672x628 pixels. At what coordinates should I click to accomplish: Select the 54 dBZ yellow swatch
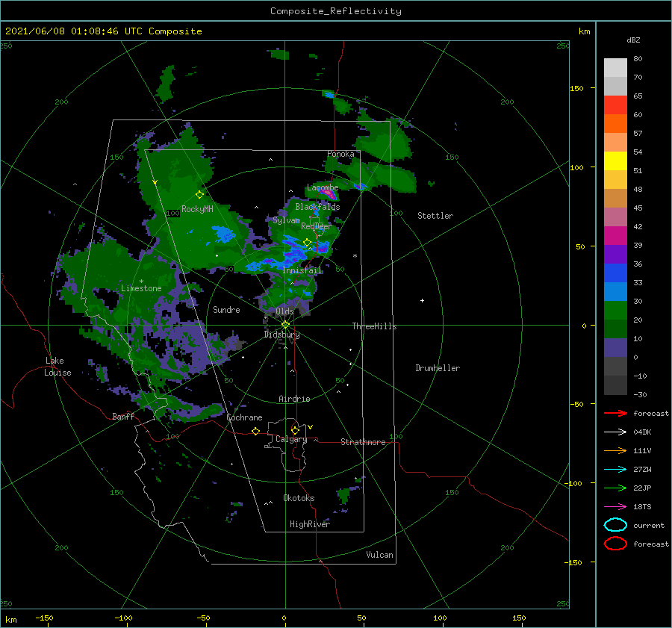615,161
